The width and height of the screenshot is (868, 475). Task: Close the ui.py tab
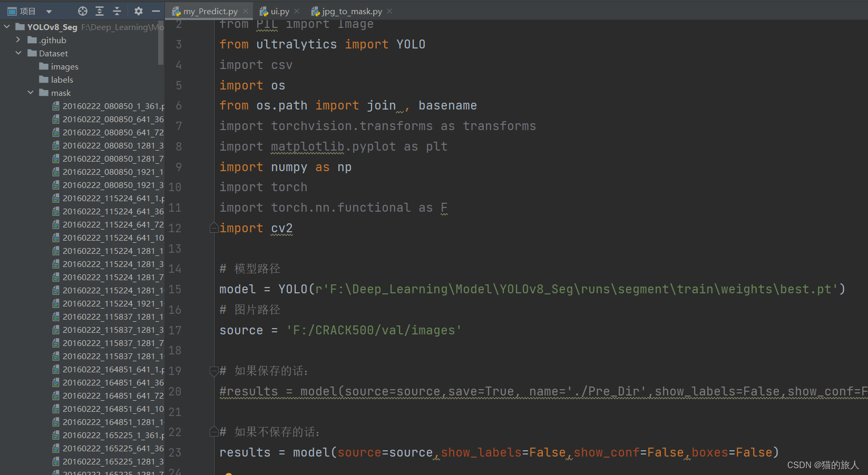click(x=297, y=11)
